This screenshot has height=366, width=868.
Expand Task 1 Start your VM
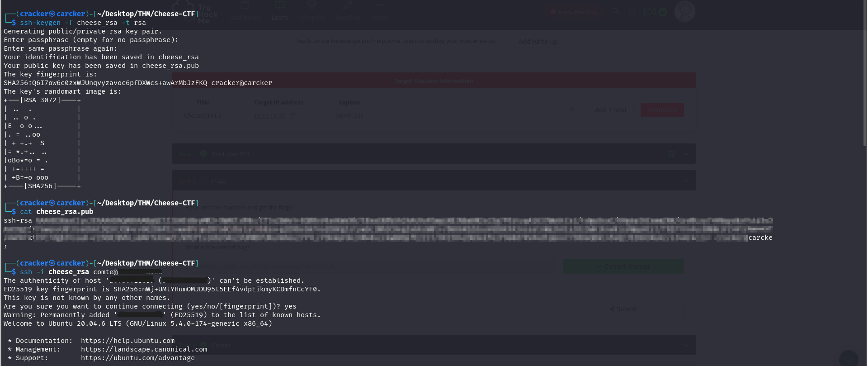(x=686, y=154)
